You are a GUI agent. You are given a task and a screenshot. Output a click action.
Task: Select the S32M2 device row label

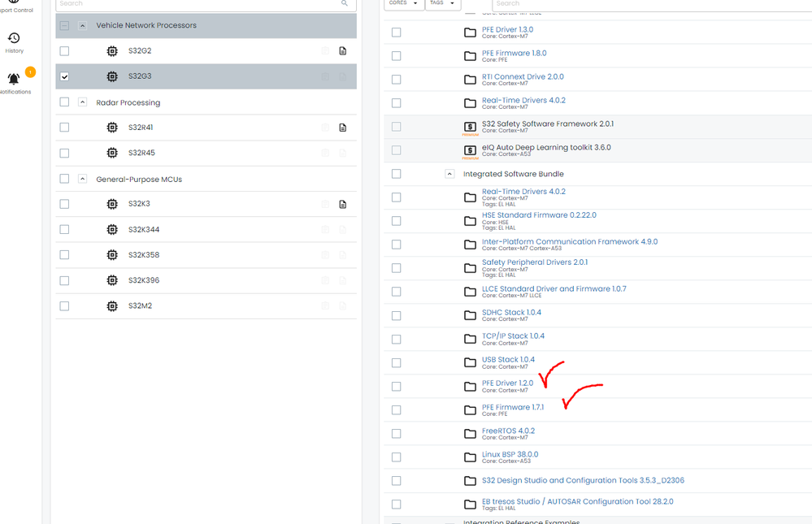click(141, 306)
